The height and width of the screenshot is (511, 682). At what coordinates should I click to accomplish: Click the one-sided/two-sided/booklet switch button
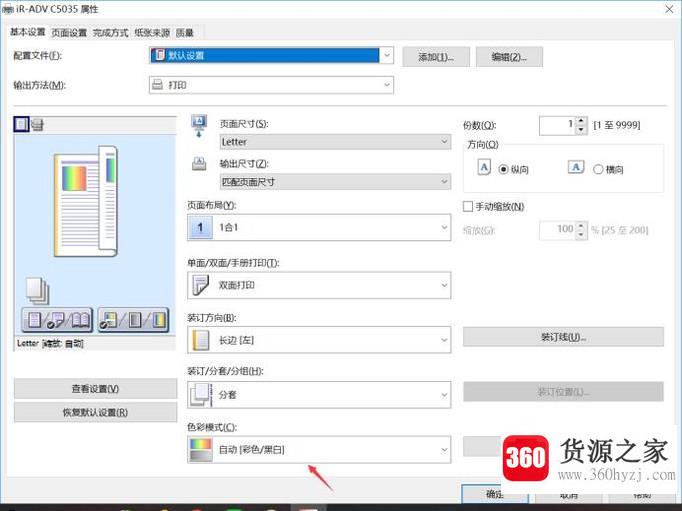pyautogui.click(x=57, y=321)
